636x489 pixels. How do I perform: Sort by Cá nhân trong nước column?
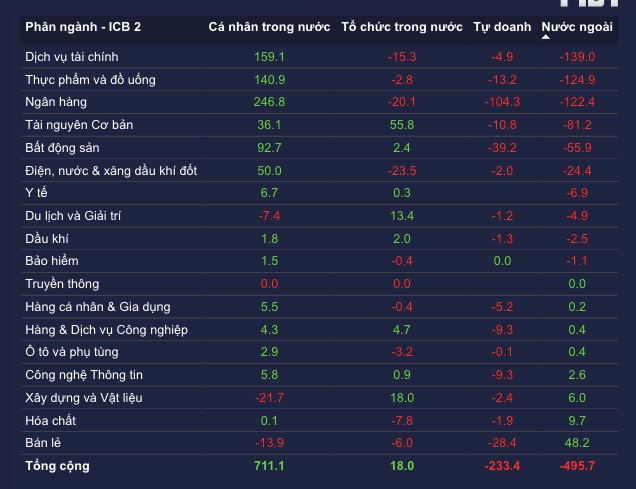[269, 25]
